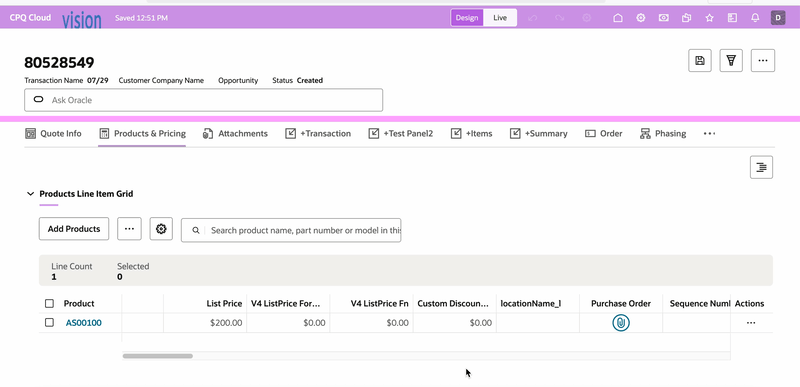Viewport: 800px width, 387px height.
Task: Open the user avatar D menu
Action: (x=778, y=18)
